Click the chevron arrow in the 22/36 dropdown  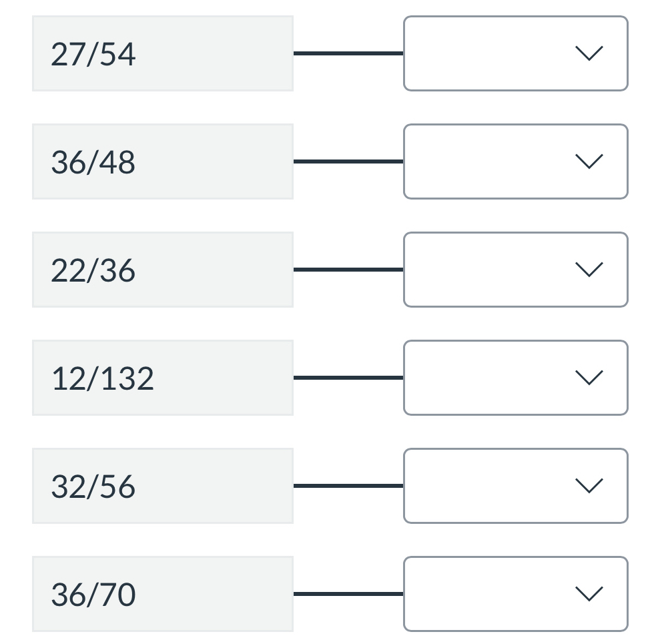(589, 270)
